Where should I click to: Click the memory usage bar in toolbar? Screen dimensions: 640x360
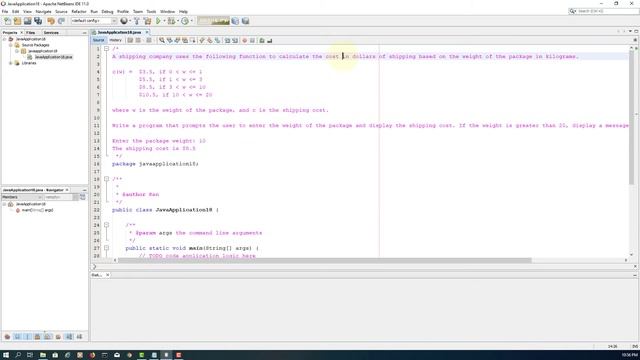213,21
